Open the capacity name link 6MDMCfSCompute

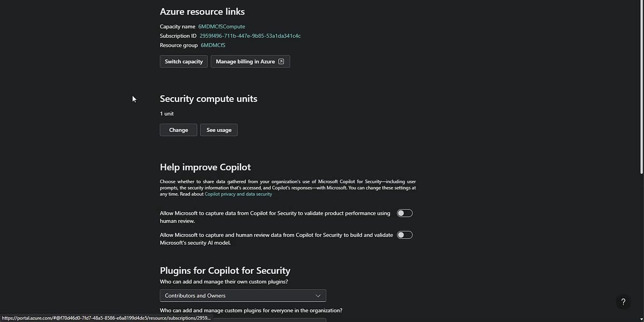[x=222, y=26]
